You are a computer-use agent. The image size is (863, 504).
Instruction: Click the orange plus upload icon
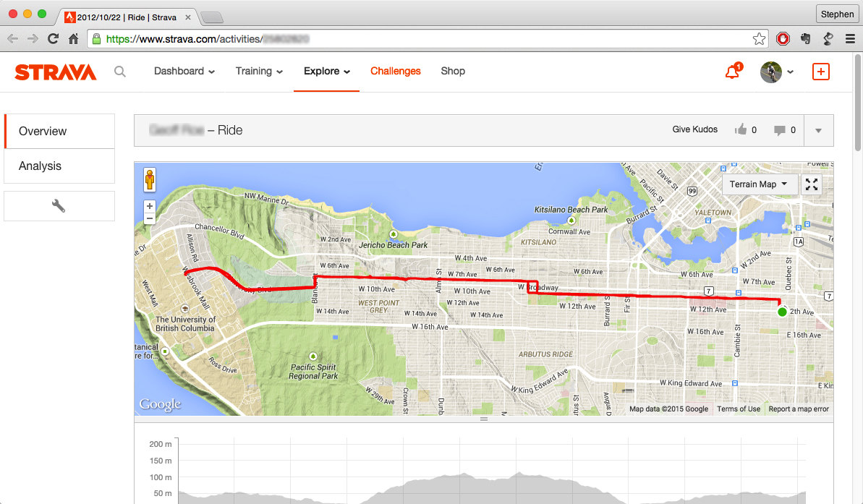821,72
